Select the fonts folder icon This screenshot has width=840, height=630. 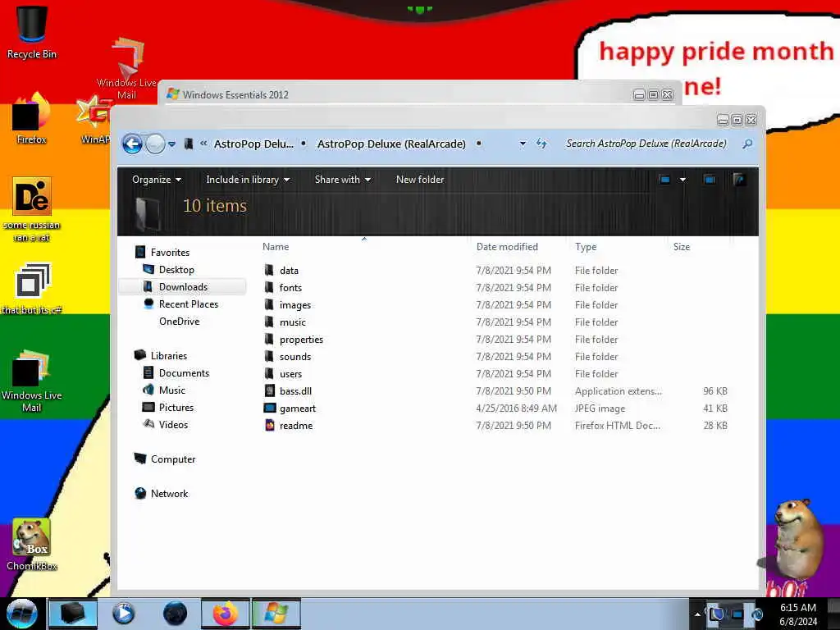tap(269, 287)
